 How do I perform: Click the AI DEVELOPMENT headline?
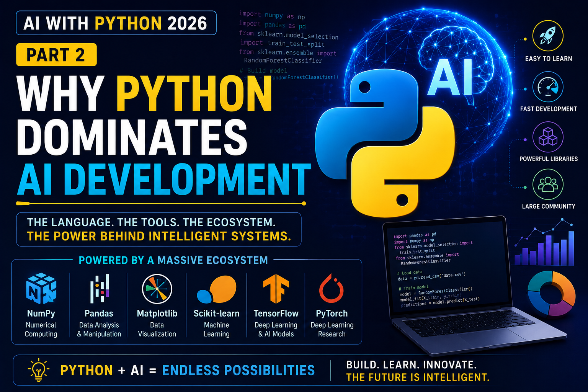[x=164, y=179]
